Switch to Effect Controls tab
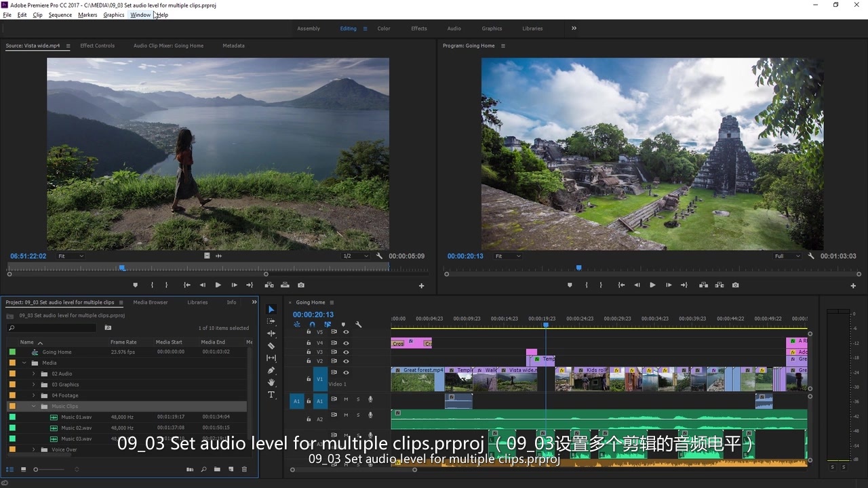Viewport: 868px width, 488px height. (98, 45)
